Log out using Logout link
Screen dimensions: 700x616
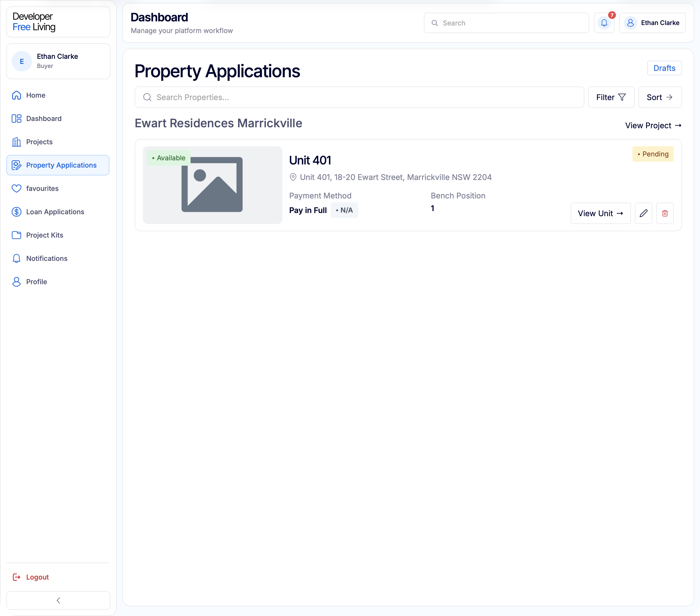point(37,577)
